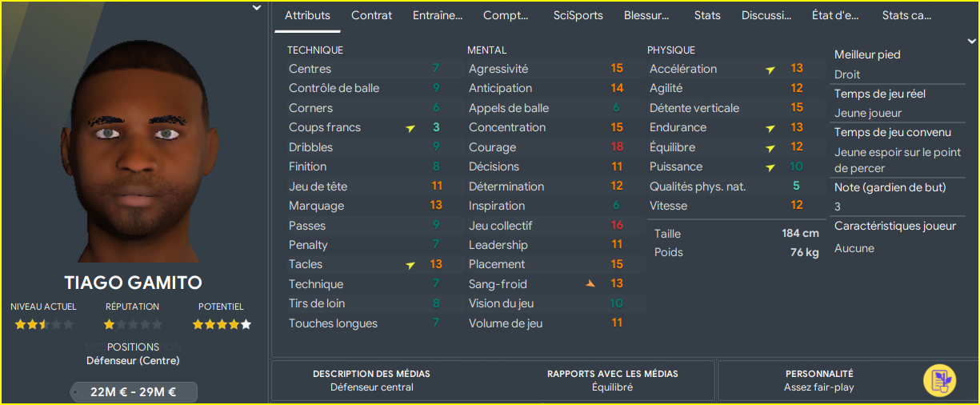Screen dimensions: 980x405
Task: Select the Attributs tab
Action: [307, 15]
